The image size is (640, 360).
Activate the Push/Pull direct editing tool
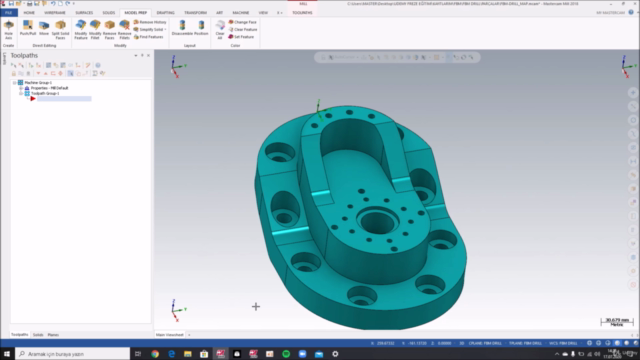[28, 28]
